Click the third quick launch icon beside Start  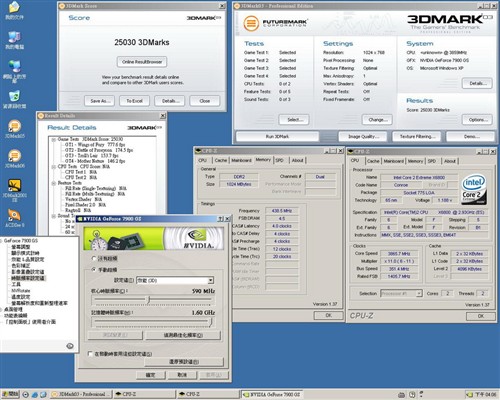[43, 394]
